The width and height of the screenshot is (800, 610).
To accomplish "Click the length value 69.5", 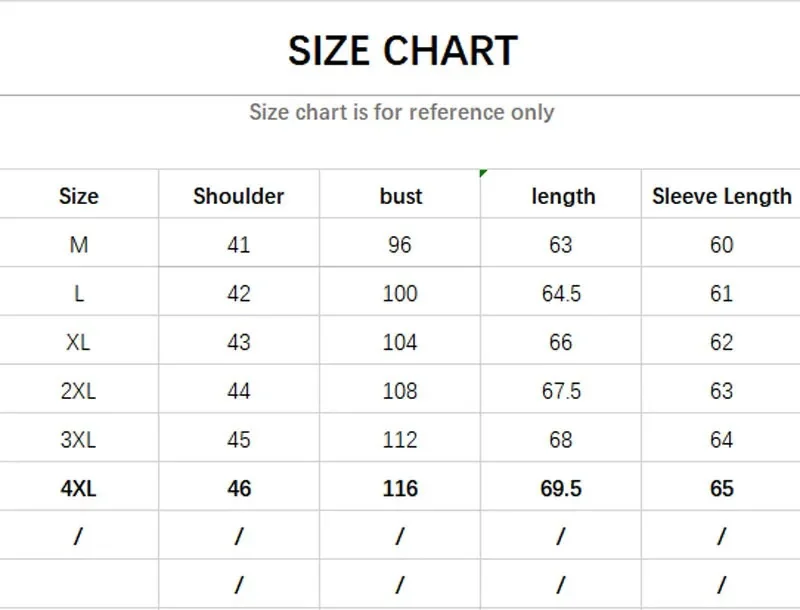I will click(x=561, y=489).
